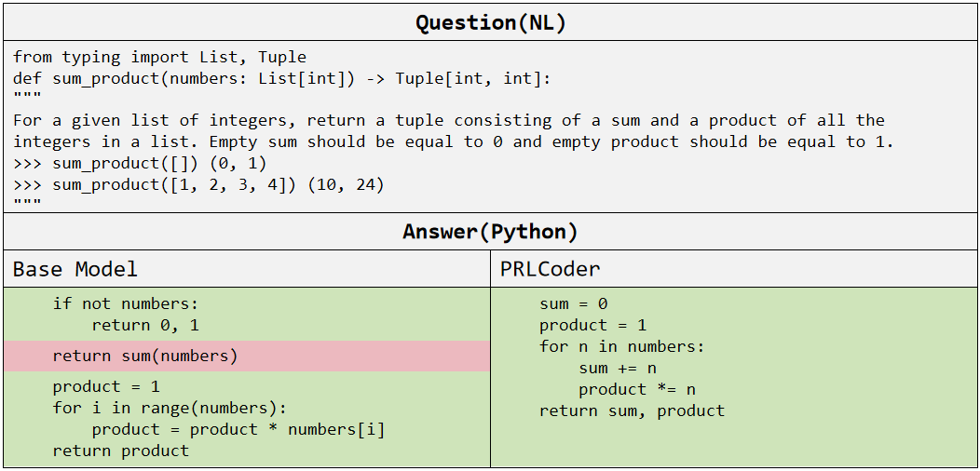980x471 pixels.
Task: Click the 'sum = 0' line in PRLCoder
Action: [x=573, y=303]
